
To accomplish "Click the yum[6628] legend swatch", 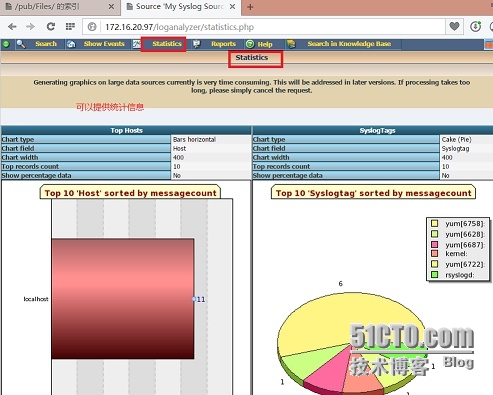I will pos(434,234).
